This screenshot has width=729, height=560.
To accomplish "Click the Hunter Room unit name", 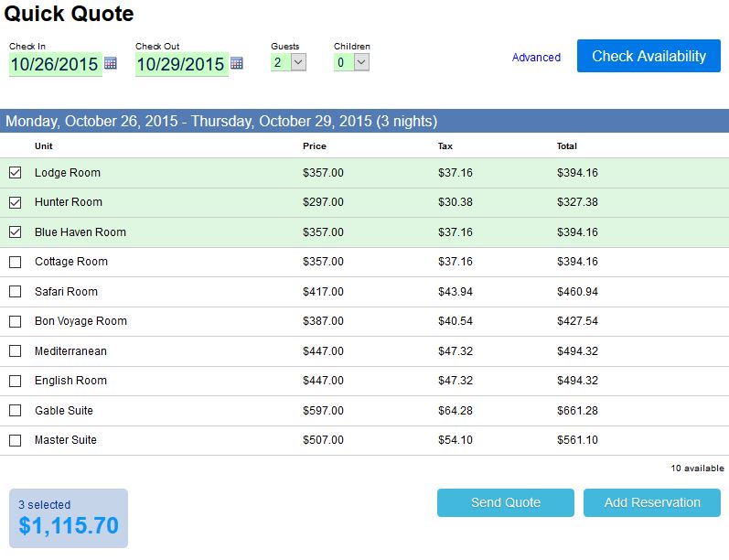I will tap(69, 202).
